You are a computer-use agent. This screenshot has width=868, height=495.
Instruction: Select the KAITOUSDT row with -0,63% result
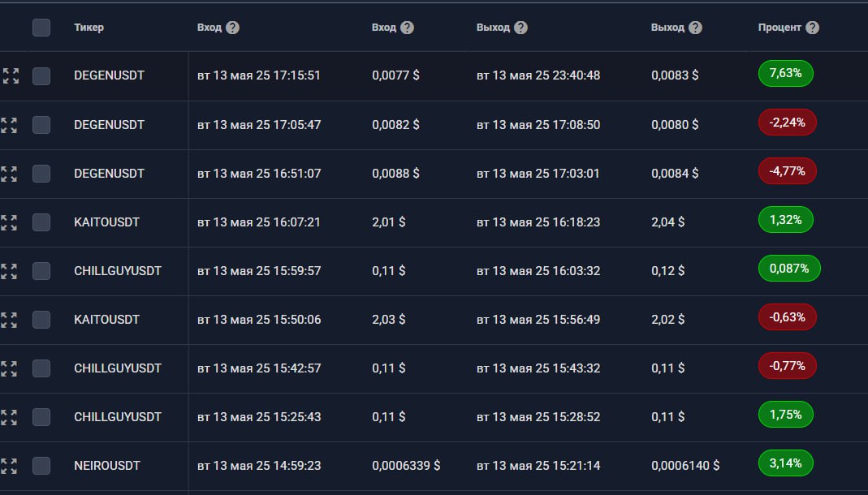tap(41, 320)
